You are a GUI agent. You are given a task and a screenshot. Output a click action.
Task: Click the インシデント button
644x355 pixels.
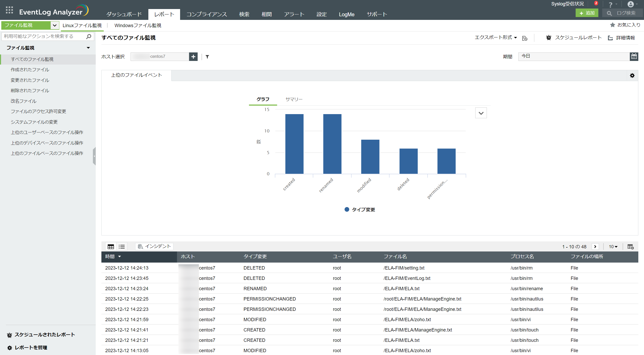coord(154,247)
